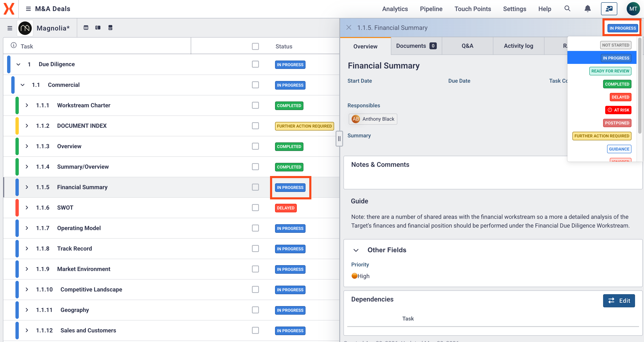The width and height of the screenshot is (644, 342).
Task: Select NOT STARTED in status list
Action: tap(615, 45)
